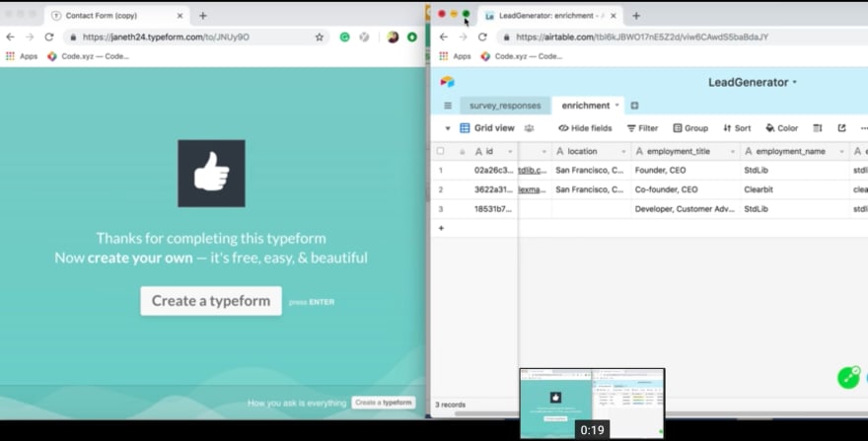Viewport: 868px width, 441px height.
Task: Click the 'create your own' link text
Action: point(140,257)
